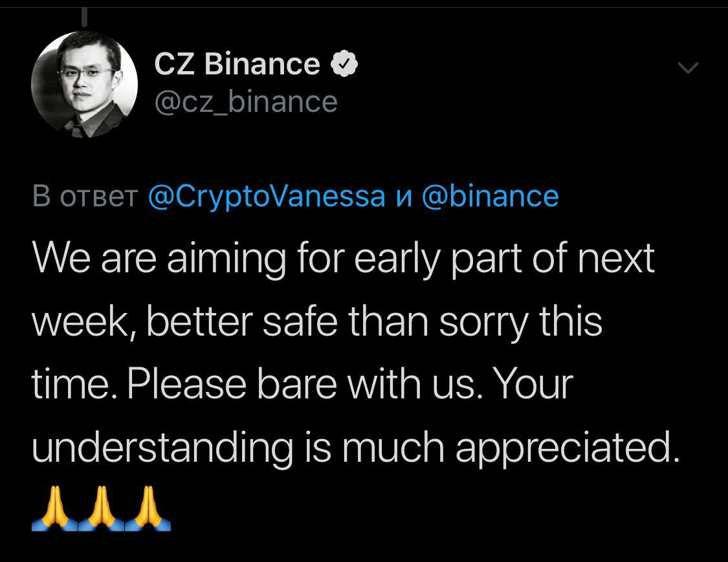The height and width of the screenshot is (562, 728).
Task: Click the middle praying hands emoji
Action: (101, 508)
